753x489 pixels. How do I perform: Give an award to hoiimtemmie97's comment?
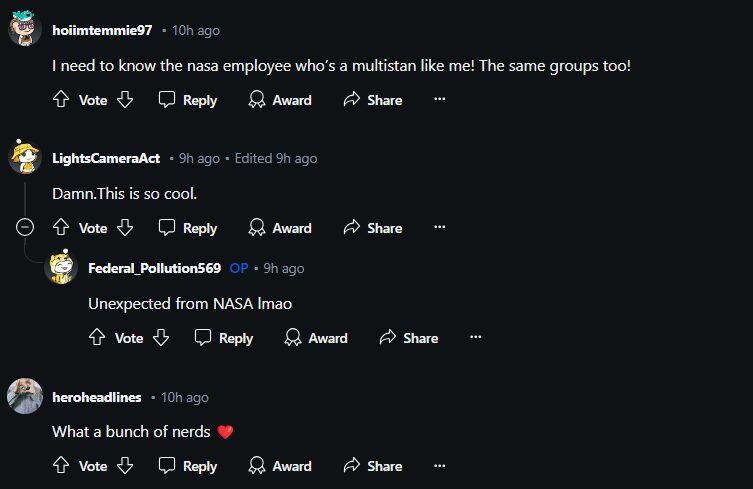point(280,100)
